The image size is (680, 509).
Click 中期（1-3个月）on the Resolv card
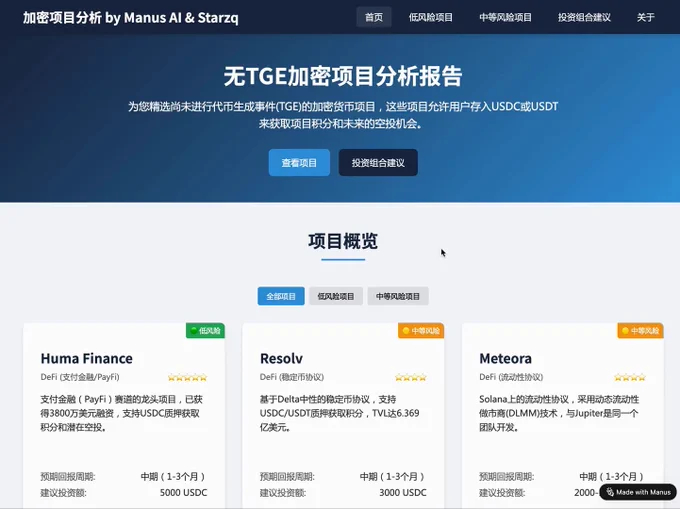click(x=393, y=476)
